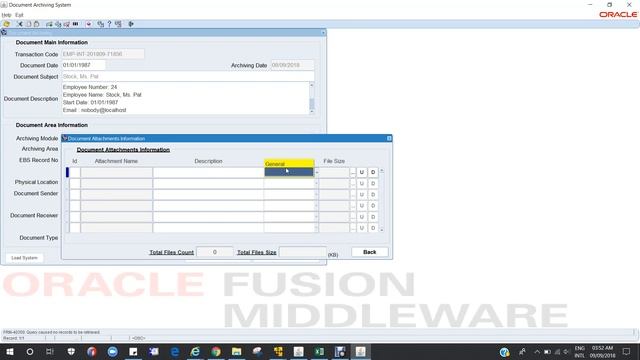Open the Exit menu
The width and height of the screenshot is (640, 360).
click(19, 15)
